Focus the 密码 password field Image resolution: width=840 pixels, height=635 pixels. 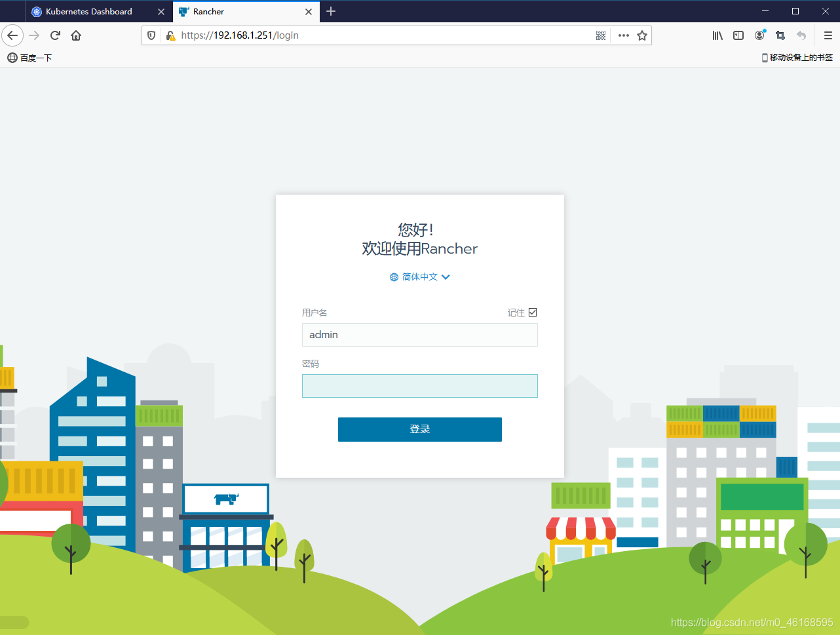point(420,386)
